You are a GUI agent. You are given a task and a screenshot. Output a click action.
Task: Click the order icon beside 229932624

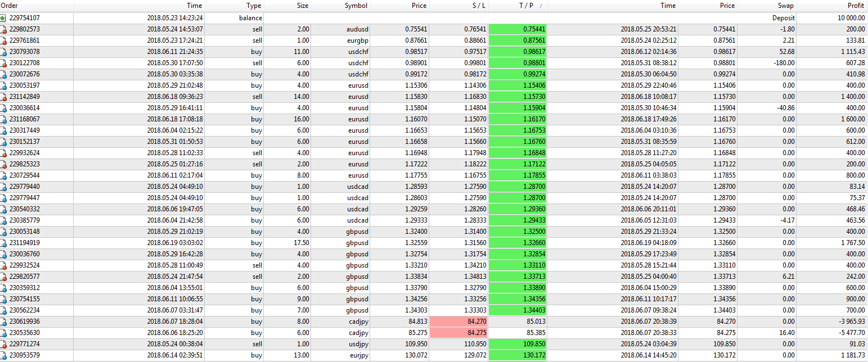(3, 153)
